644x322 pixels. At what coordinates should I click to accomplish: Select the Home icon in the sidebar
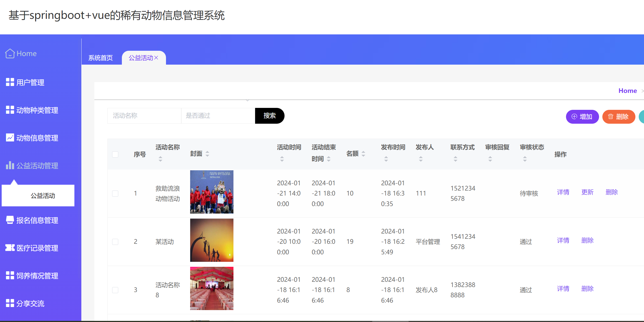click(x=10, y=53)
